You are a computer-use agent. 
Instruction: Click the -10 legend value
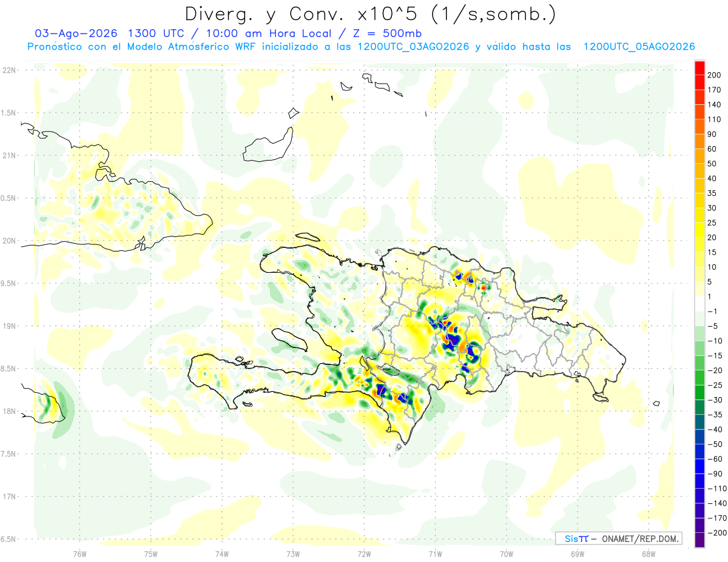716,341
